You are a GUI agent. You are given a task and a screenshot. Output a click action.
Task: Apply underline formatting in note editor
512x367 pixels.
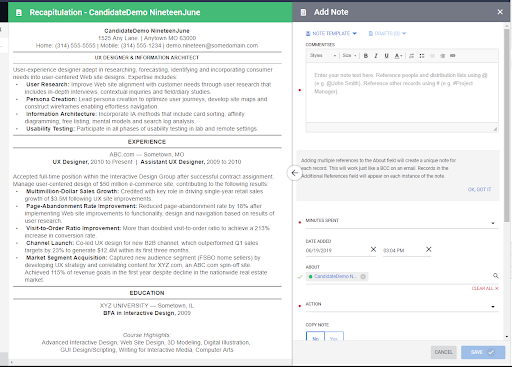(386, 56)
